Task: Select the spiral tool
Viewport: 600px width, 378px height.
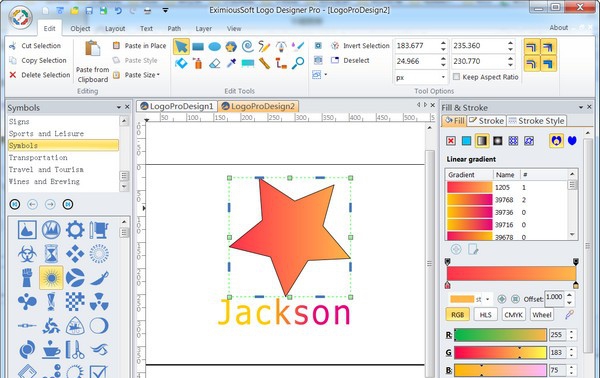Action: [248, 47]
